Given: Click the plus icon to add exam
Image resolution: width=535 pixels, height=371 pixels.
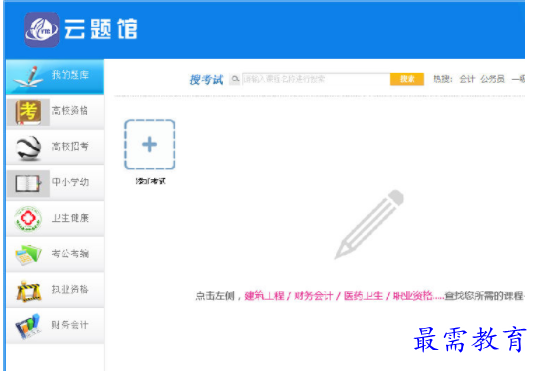Looking at the screenshot, I should point(149,144).
